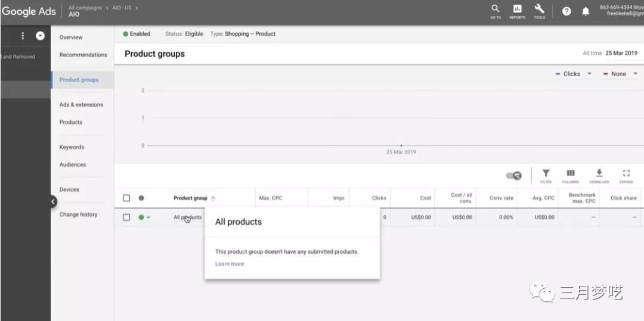
Task: Open the notifications bell
Action: click(586, 11)
